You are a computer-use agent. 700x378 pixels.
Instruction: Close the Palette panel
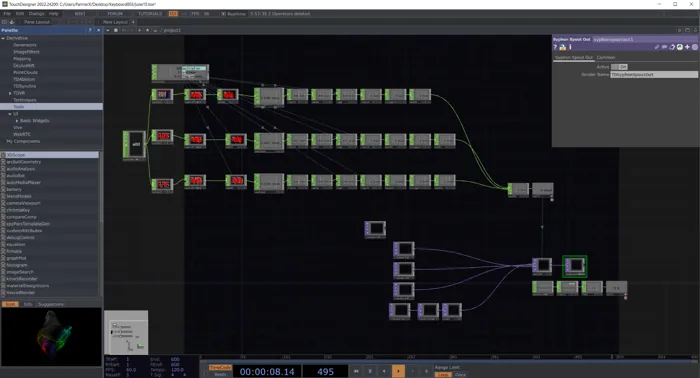point(99,30)
